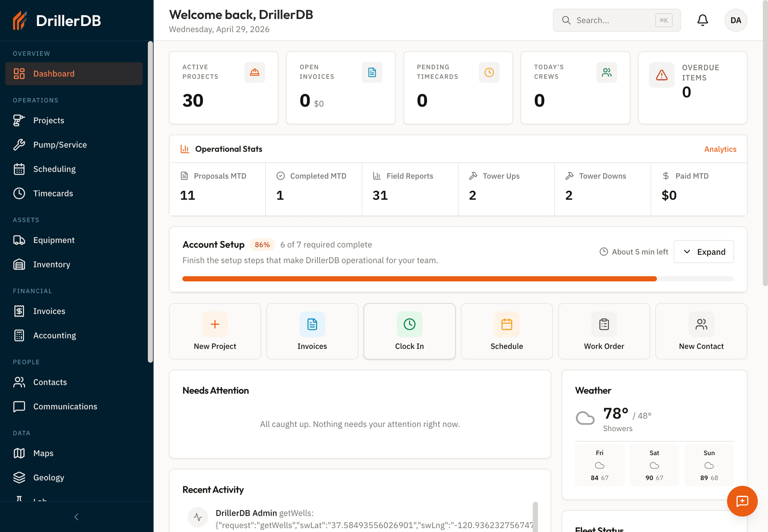Focus the Search field
Screen dimensions: 768x532
coord(616,20)
